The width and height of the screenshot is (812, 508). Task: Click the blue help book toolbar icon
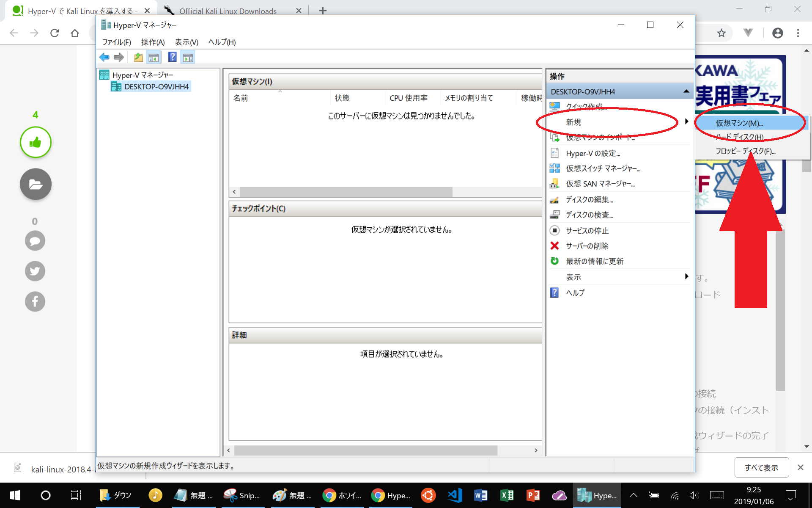(x=172, y=57)
